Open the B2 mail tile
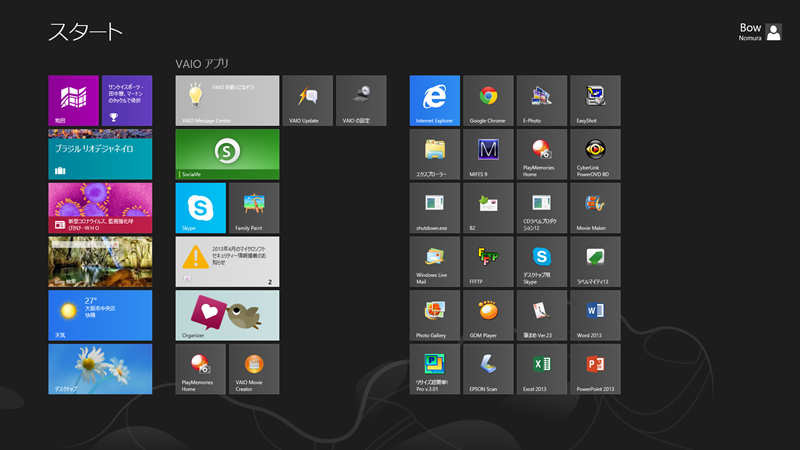 pyautogui.click(x=488, y=208)
